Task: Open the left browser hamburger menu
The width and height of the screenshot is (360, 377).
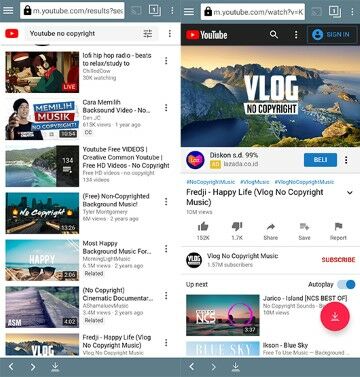Action: (8, 11)
